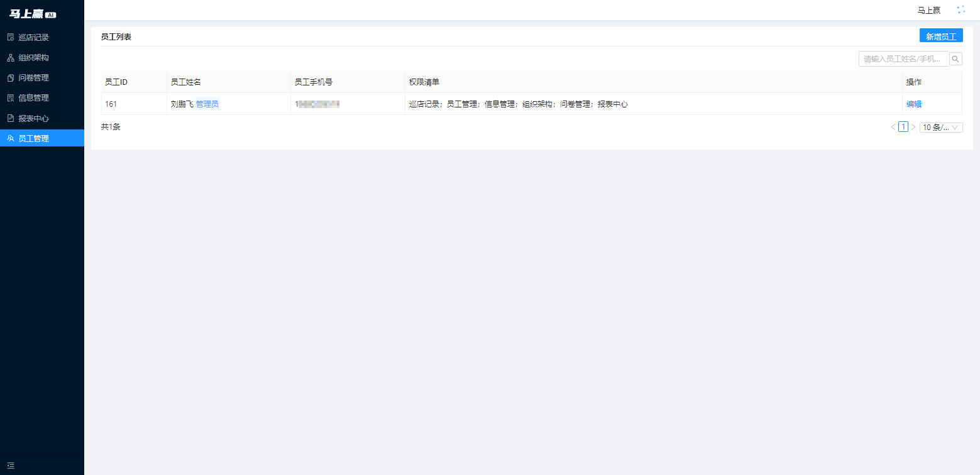Click the 员工管理 people icon
The width and height of the screenshot is (980, 475).
tap(11, 138)
